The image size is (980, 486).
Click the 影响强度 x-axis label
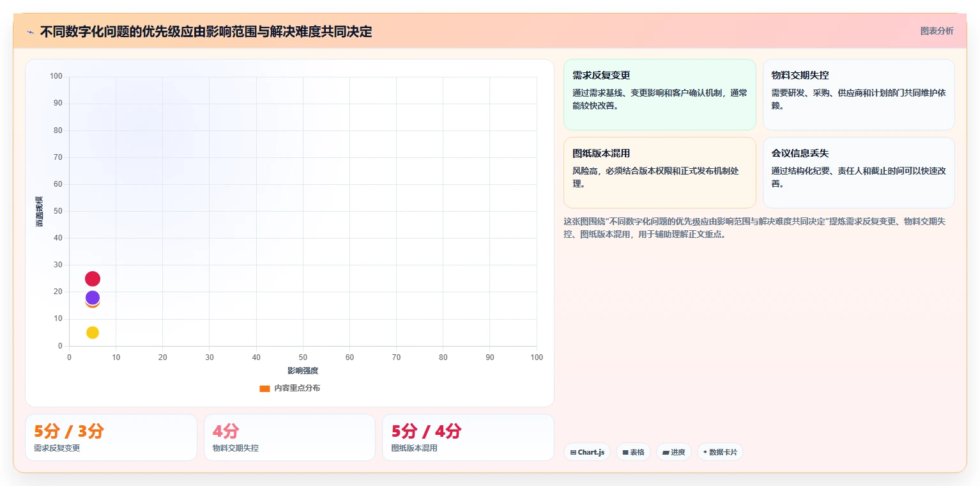tap(303, 371)
